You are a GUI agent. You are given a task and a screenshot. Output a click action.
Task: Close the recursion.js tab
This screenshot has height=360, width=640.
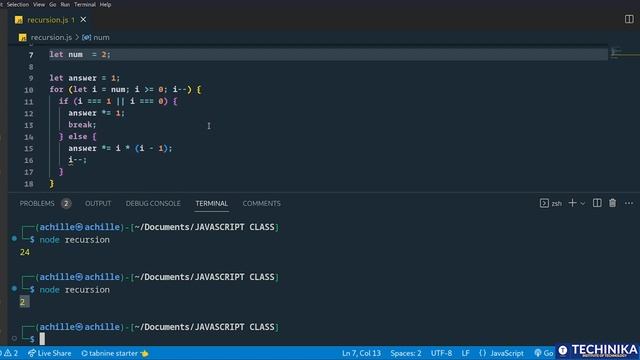[x=83, y=20]
